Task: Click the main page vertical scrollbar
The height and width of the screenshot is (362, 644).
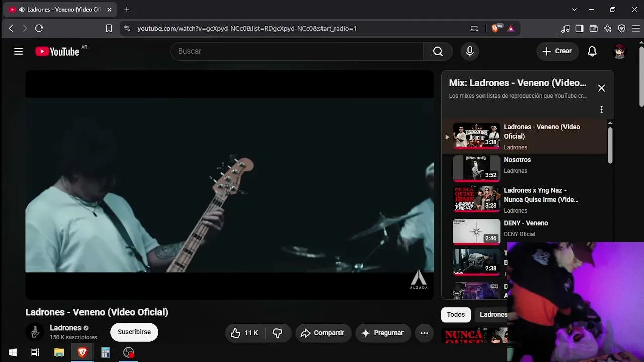Action: tap(641, 76)
